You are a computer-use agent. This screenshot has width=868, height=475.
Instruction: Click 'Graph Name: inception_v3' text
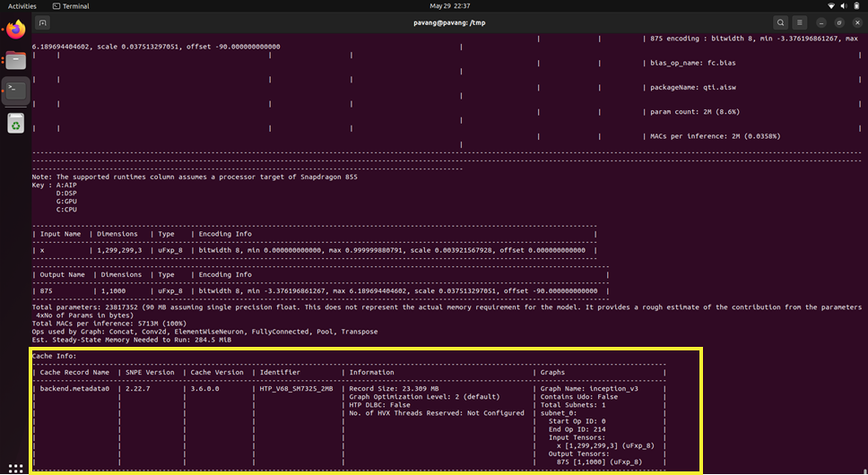[x=589, y=388]
